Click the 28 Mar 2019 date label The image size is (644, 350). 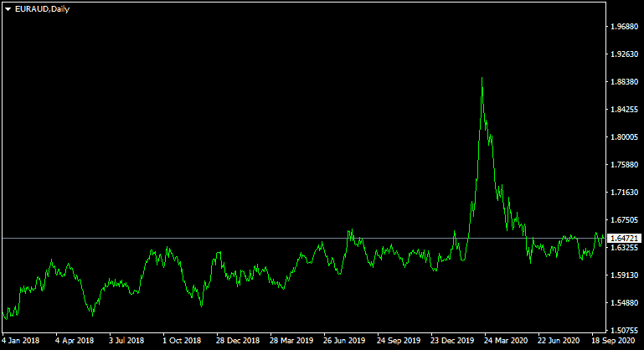(291, 341)
